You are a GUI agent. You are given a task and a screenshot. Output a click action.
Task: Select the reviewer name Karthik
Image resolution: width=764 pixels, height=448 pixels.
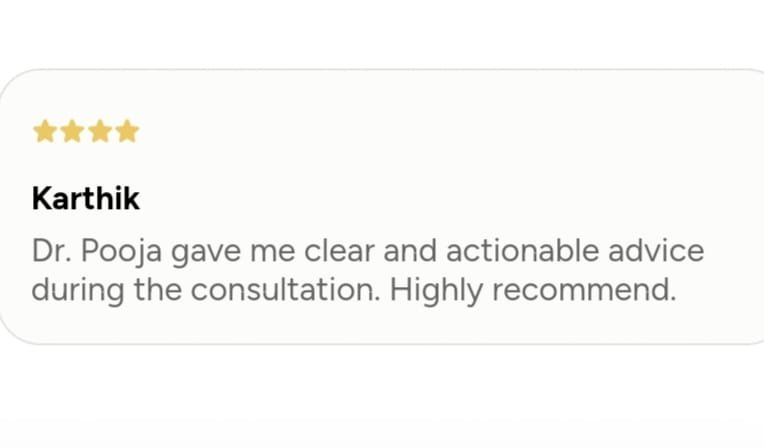tap(86, 199)
